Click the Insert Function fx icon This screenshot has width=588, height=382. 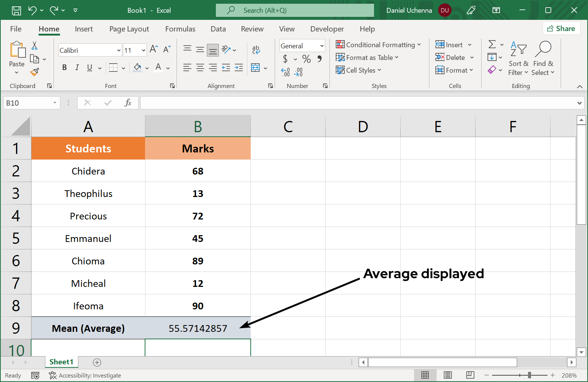(128, 103)
